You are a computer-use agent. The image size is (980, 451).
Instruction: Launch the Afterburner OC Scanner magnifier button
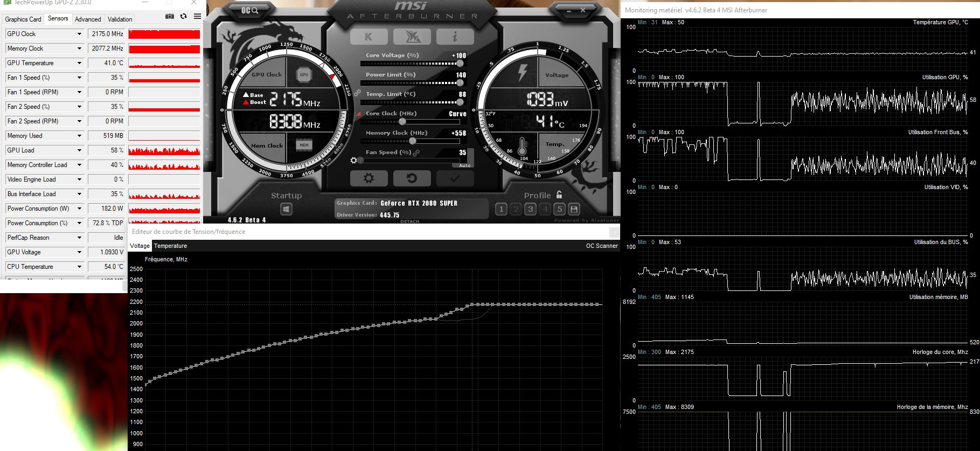(249, 10)
